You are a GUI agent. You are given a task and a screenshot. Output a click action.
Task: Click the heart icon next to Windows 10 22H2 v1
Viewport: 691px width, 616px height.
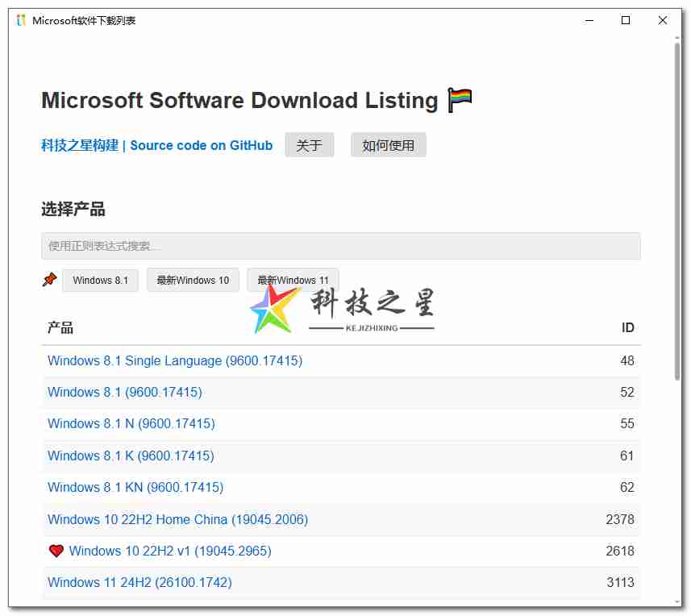(x=55, y=551)
